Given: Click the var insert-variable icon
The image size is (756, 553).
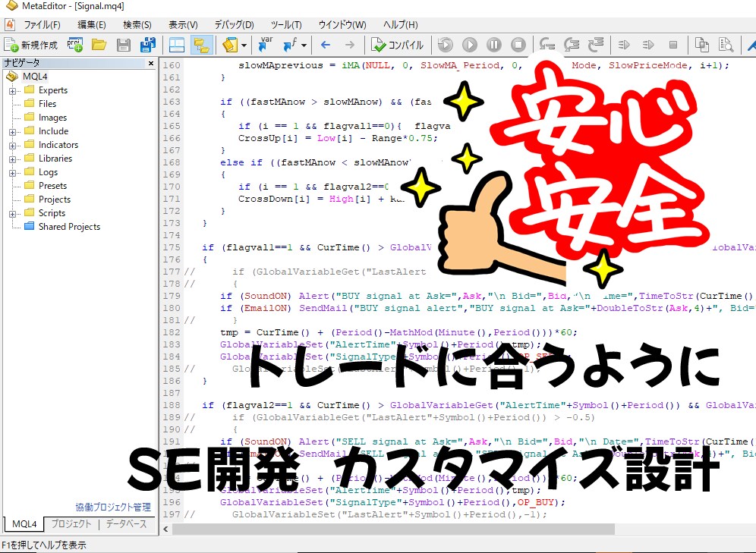Looking at the screenshot, I should click(x=265, y=44).
